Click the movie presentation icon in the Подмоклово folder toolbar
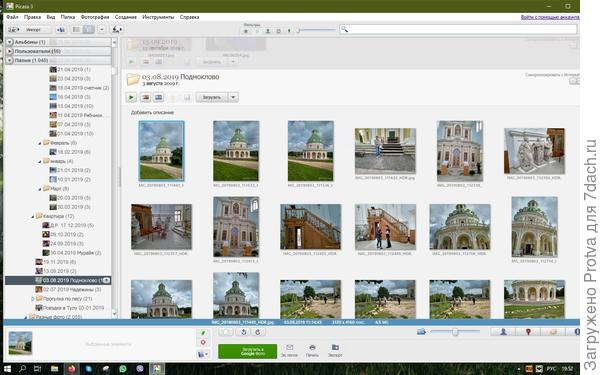This screenshot has height=375, width=600. pos(158,97)
